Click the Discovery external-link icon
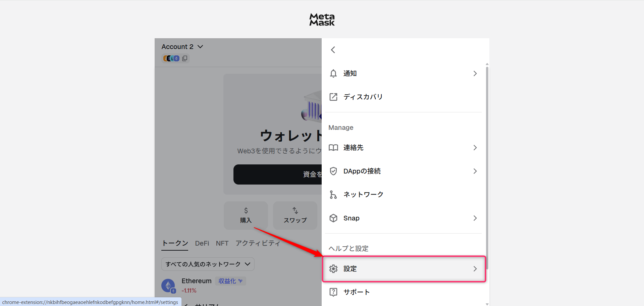This screenshot has height=306, width=644. (x=333, y=97)
